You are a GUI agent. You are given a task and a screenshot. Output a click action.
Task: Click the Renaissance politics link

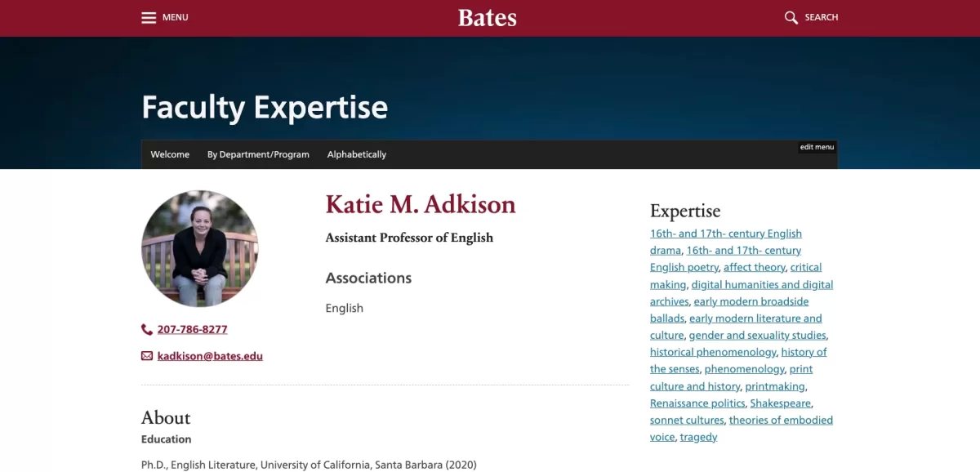(697, 403)
